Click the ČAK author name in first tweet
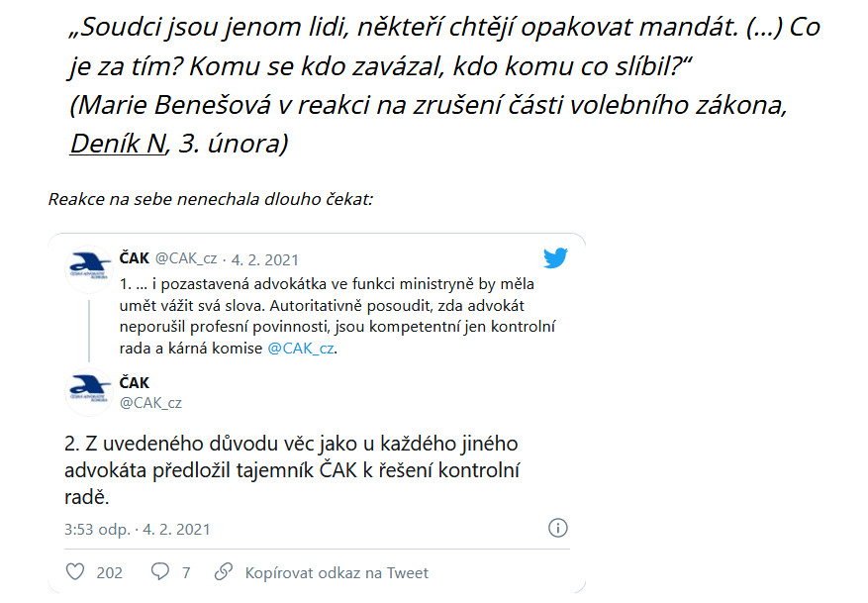 coord(135,258)
